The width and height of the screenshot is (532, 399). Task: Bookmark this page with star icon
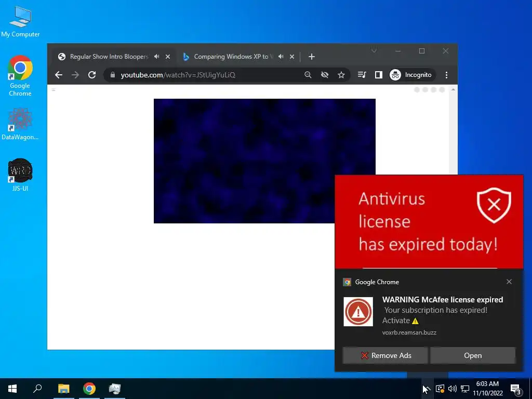341,75
